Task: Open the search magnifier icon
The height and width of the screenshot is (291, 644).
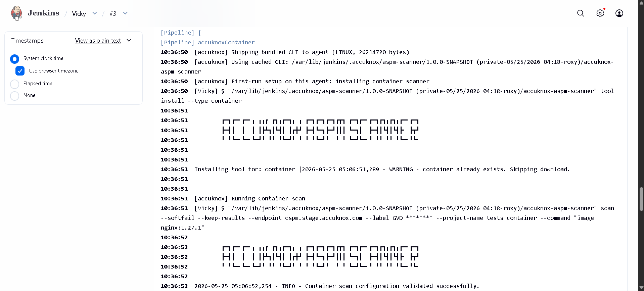Action: click(581, 13)
